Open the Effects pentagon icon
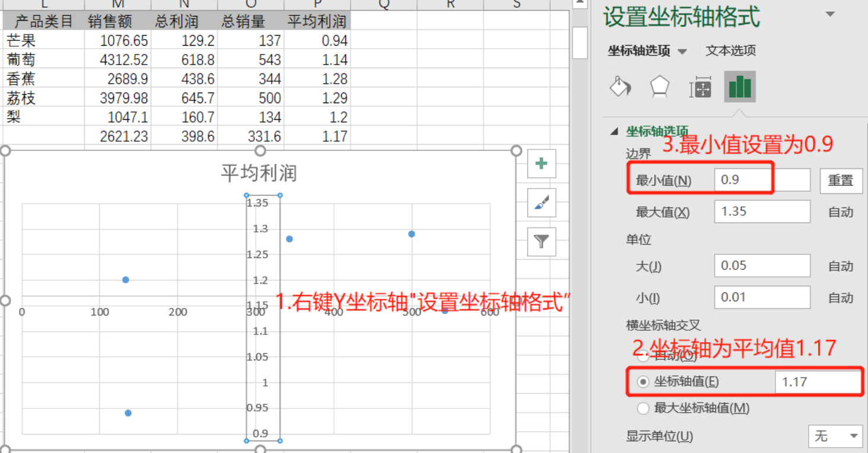Screen dimensions: 868x453 coord(660,87)
